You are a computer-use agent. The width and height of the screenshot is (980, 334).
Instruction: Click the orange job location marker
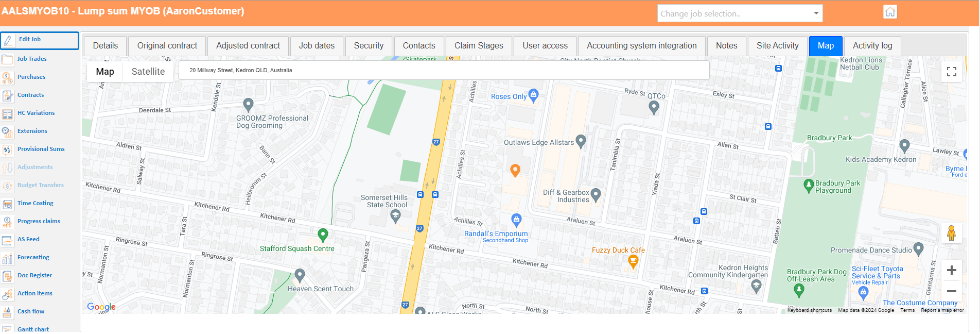coord(515,170)
